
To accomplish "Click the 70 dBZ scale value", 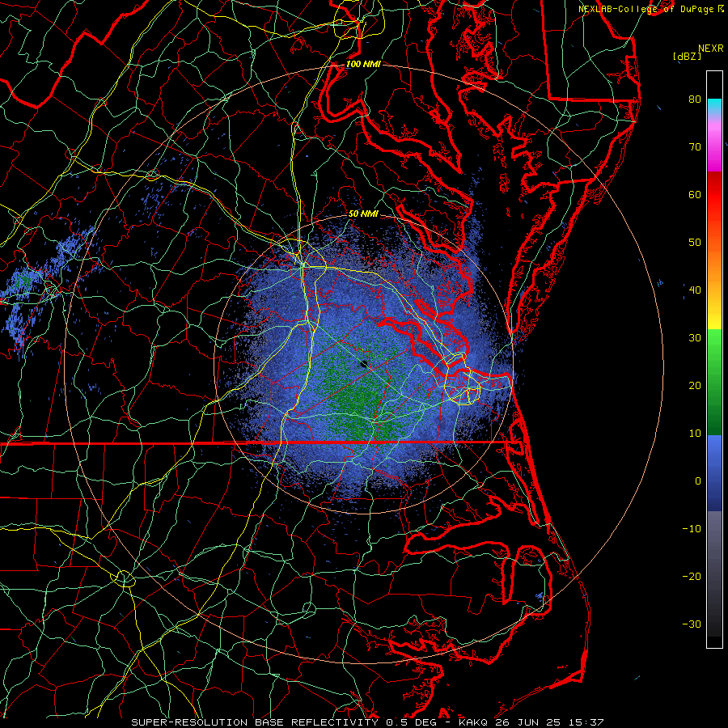I will coord(695,146).
